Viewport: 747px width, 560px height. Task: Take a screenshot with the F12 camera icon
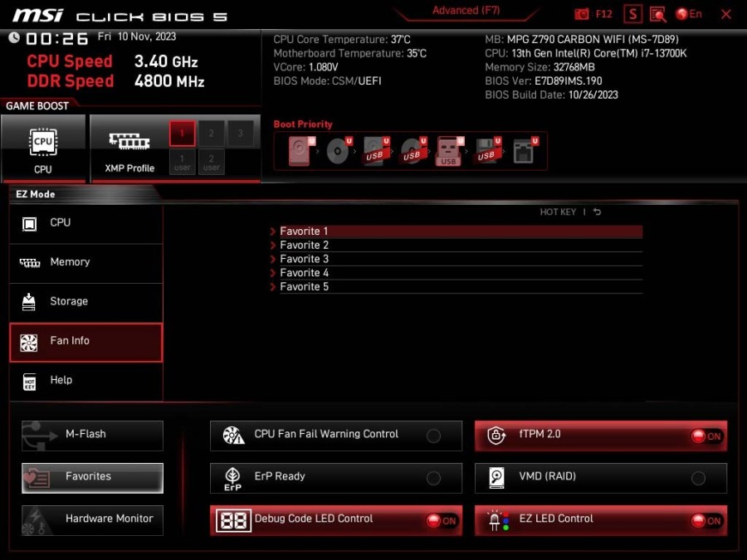[x=581, y=14]
